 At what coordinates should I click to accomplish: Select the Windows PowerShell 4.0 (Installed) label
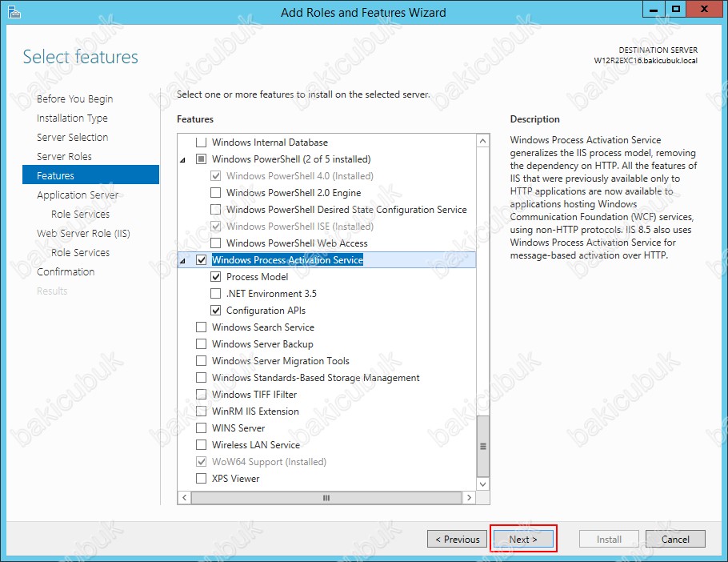tap(299, 176)
